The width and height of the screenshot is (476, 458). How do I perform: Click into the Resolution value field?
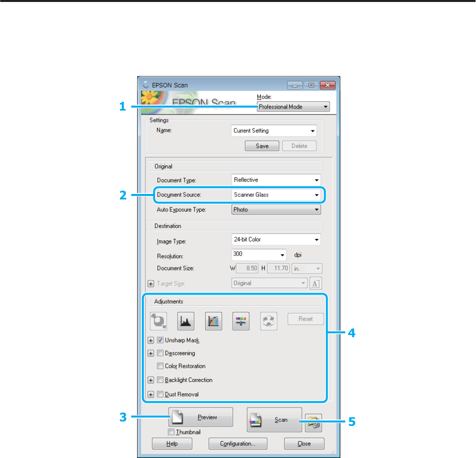point(255,255)
